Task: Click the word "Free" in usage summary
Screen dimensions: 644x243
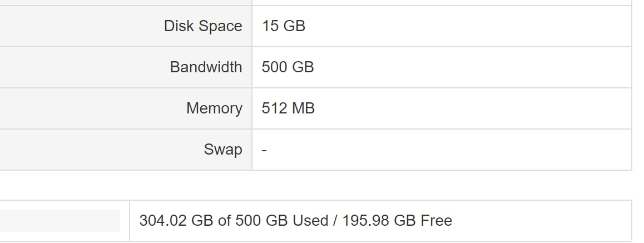Action: (437, 221)
